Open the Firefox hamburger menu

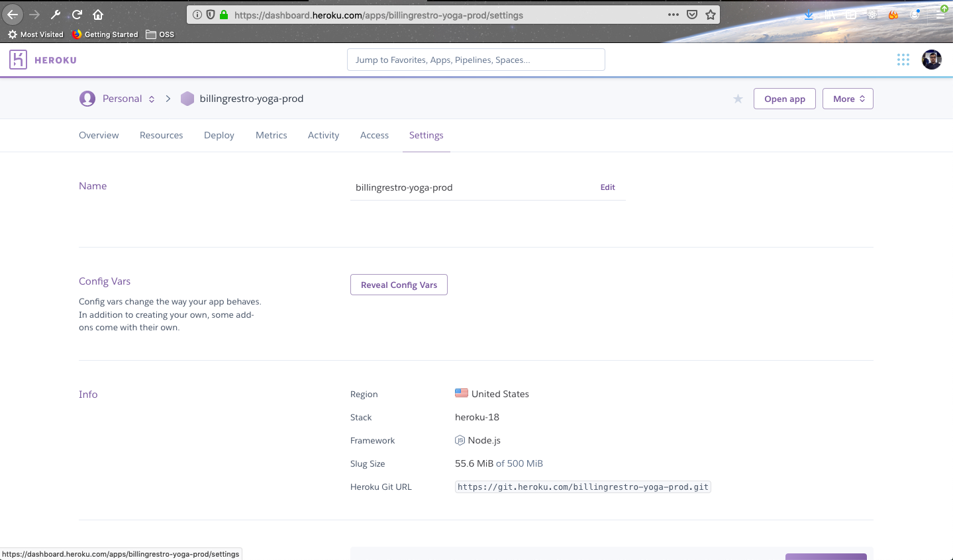tap(941, 13)
